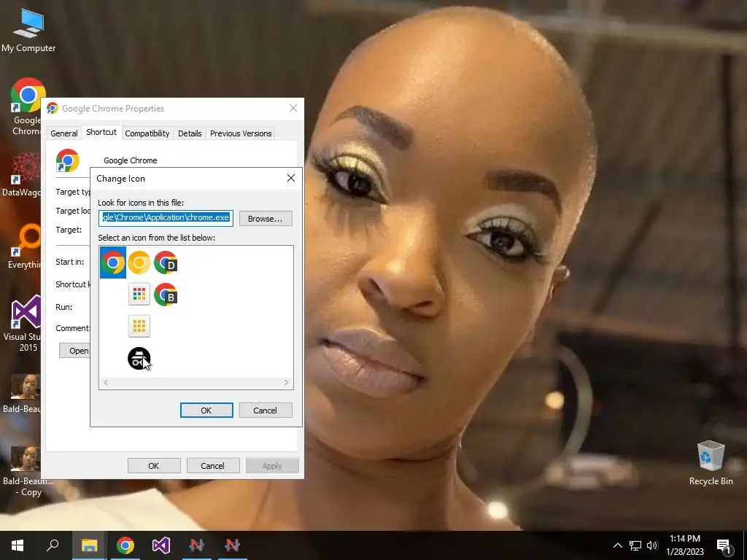The image size is (747, 560).
Task: Click icon list scroll right arrow
Action: (x=286, y=382)
